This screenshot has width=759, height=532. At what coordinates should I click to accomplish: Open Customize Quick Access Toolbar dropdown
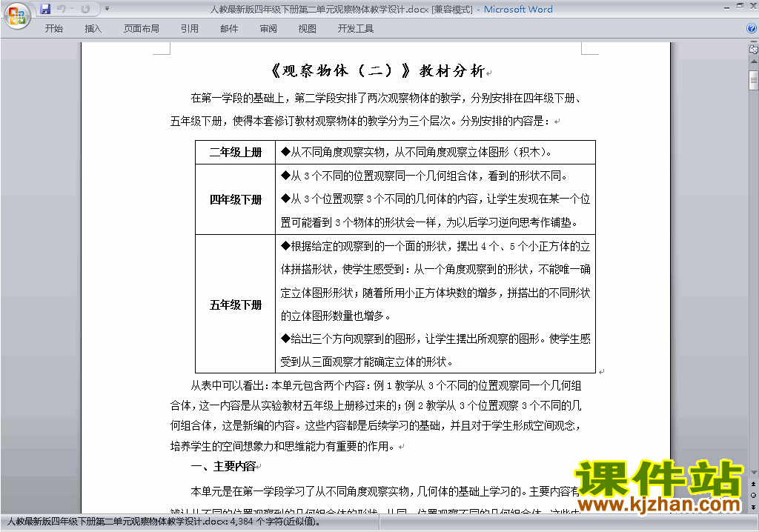[107, 9]
